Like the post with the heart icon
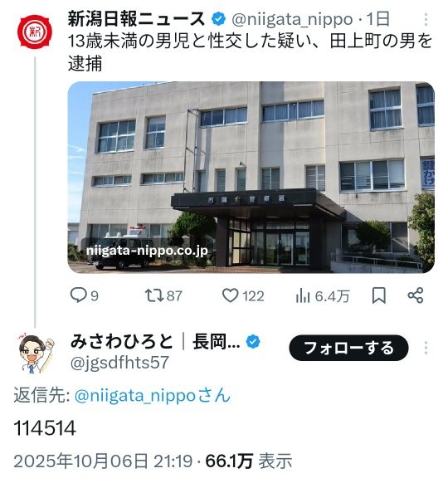448x483 pixels. pyautogui.click(x=231, y=295)
